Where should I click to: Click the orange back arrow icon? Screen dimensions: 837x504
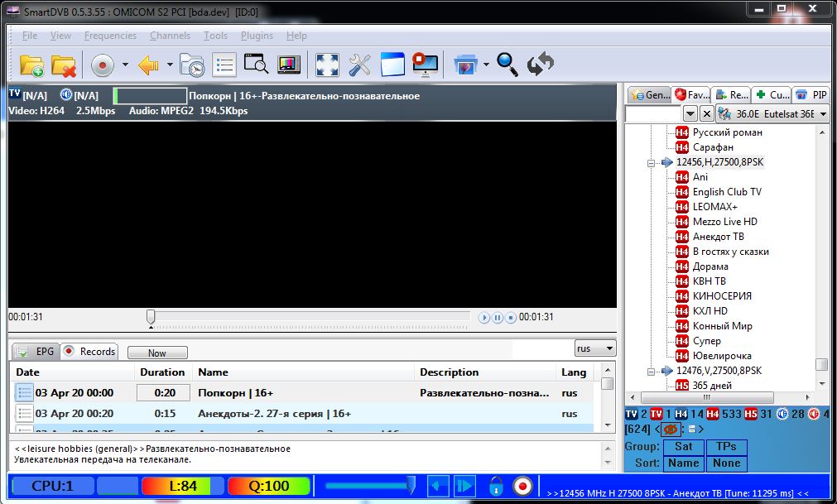pyautogui.click(x=148, y=65)
